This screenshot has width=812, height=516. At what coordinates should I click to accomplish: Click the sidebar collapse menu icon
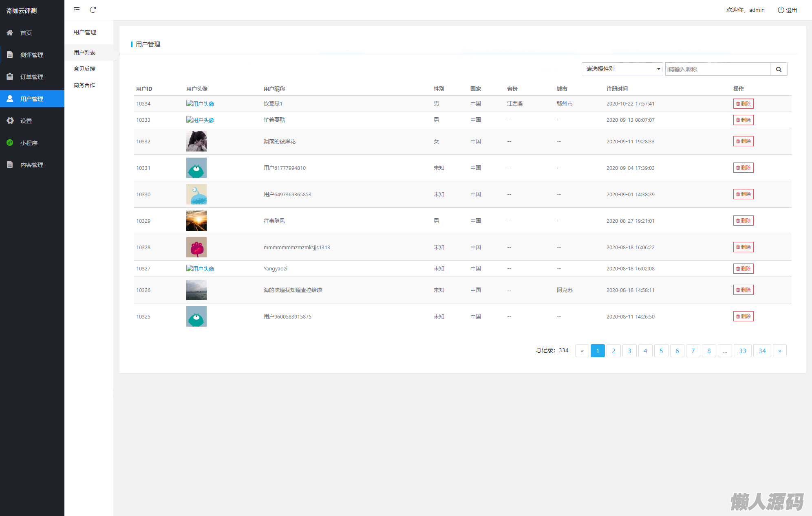point(77,10)
